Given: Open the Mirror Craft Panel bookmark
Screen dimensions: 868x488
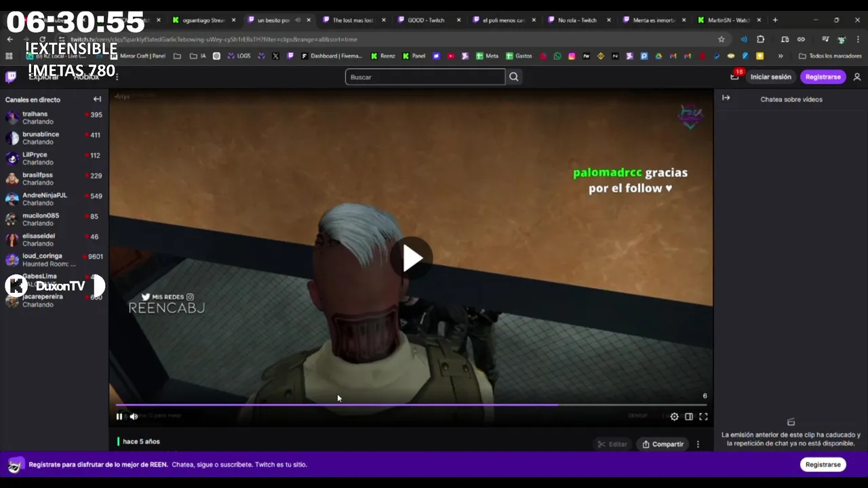Looking at the screenshot, I should pyautogui.click(x=138, y=56).
